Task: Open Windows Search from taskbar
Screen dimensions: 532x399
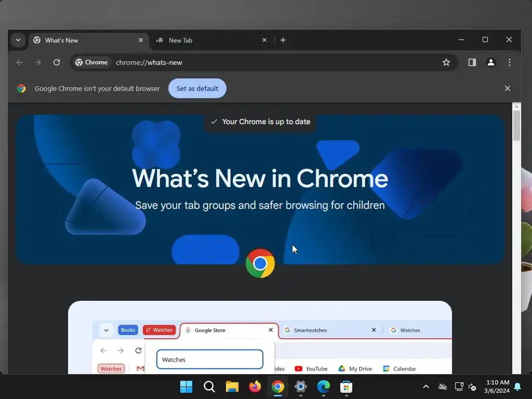Action: tap(209, 387)
